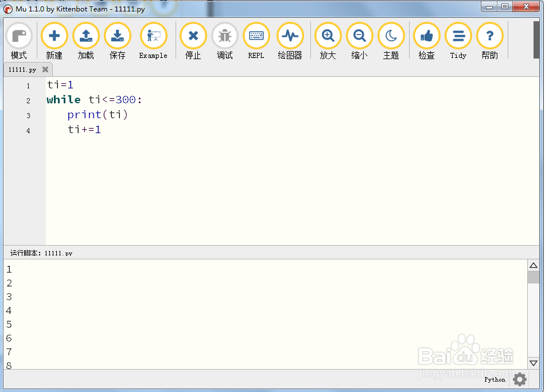The width and height of the screenshot is (545, 392).
Task: Open Mu settings via gear icon
Action: (x=519, y=379)
